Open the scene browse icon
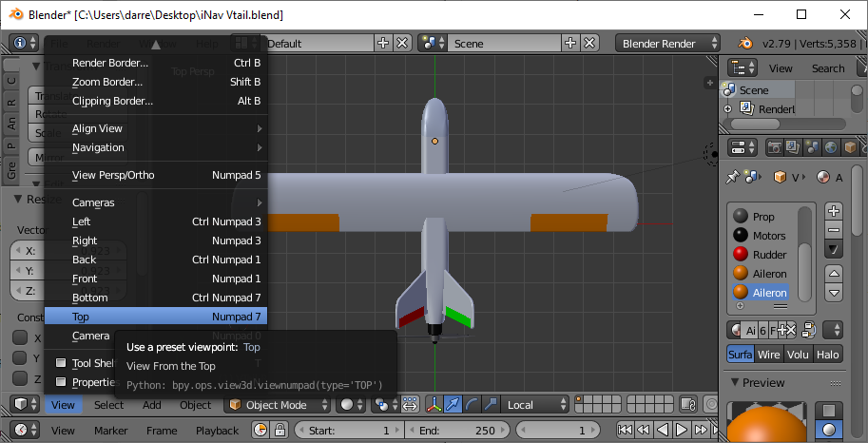 coord(433,43)
